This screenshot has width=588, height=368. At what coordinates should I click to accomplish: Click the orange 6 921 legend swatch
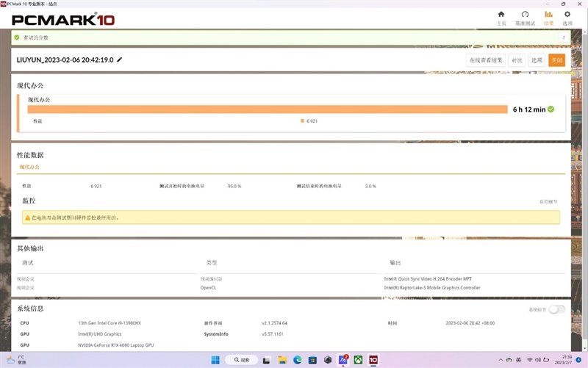click(302, 120)
